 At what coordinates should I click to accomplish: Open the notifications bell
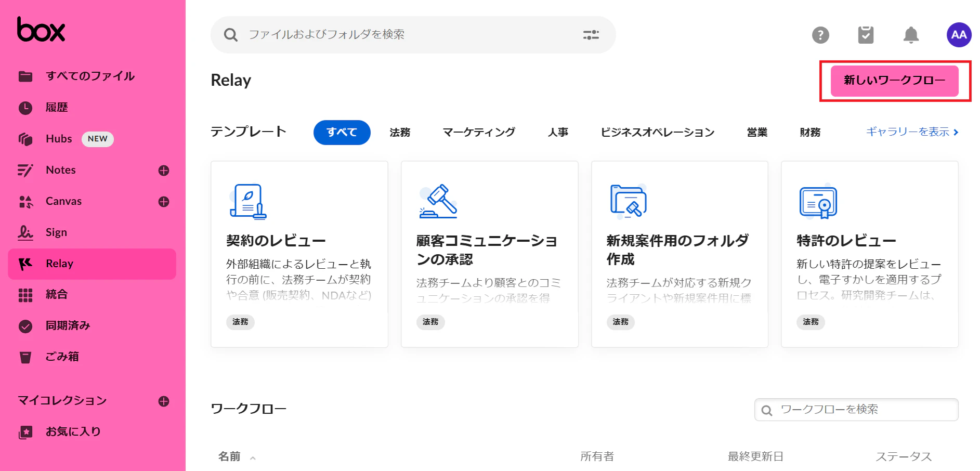(x=911, y=35)
